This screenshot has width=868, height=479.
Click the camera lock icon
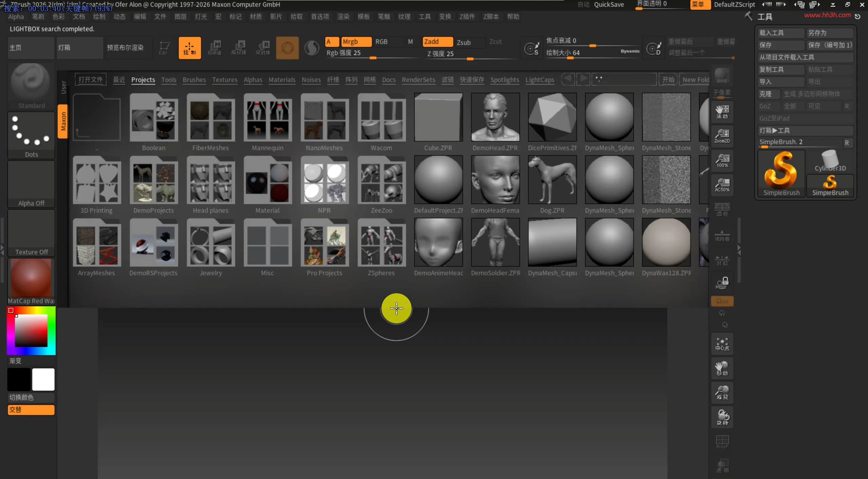(722, 283)
